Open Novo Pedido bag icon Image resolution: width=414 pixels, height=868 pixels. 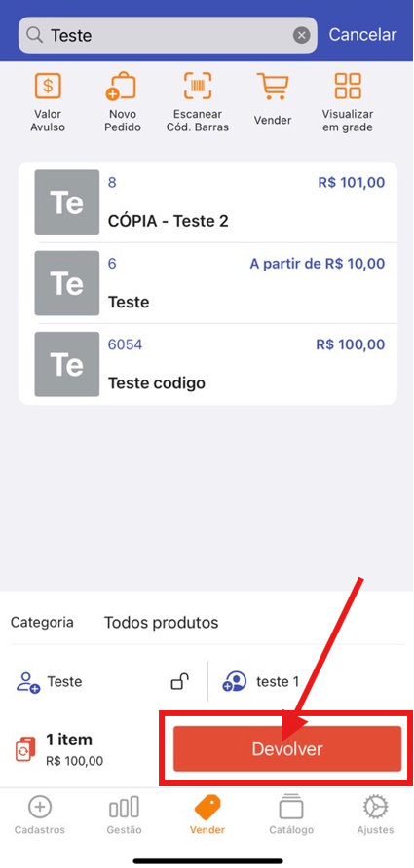(x=122, y=87)
